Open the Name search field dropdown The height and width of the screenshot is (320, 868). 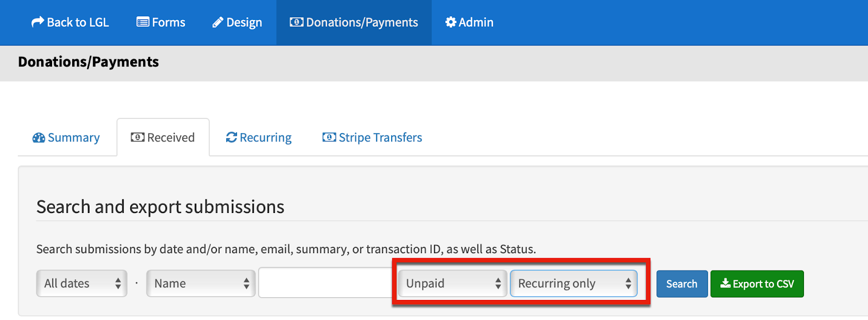[201, 284]
